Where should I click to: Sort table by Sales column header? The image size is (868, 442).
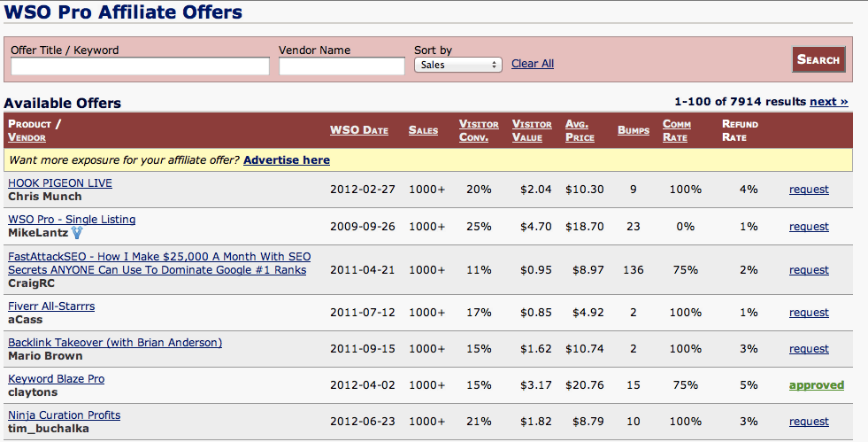coord(423,130)
